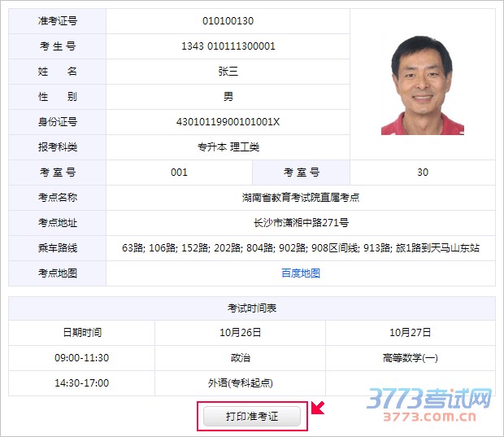The image size is (504, 437).
Task: Click the value 30 in the room row
Action: click(422, 173)
